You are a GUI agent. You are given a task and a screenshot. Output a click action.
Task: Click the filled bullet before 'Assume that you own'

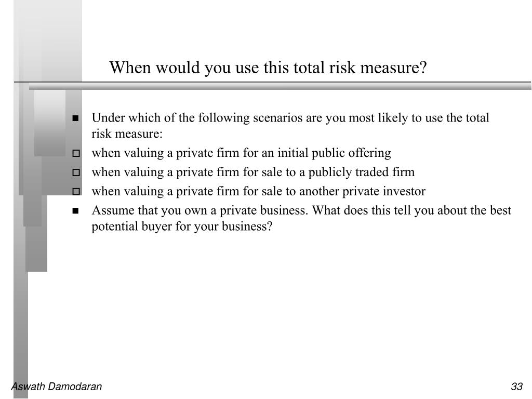click(x=75, y=211)
